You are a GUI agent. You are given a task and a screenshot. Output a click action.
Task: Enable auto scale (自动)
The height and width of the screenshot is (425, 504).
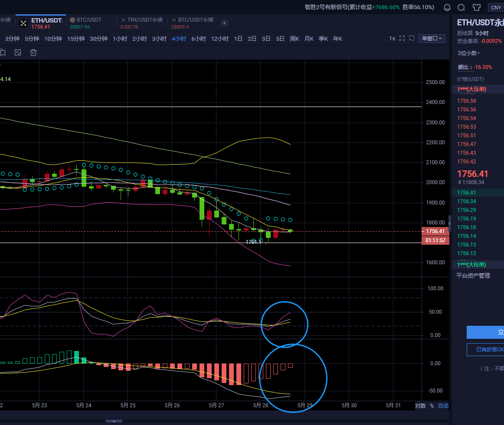(443, 406)
